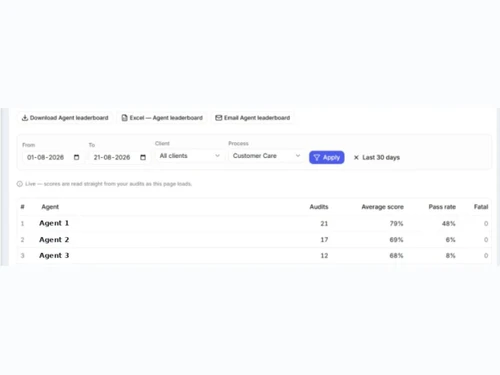Click the # rank column header
The width and height of the screenshot is (500, 375).
pyautogui.click(x=22, y=207)
